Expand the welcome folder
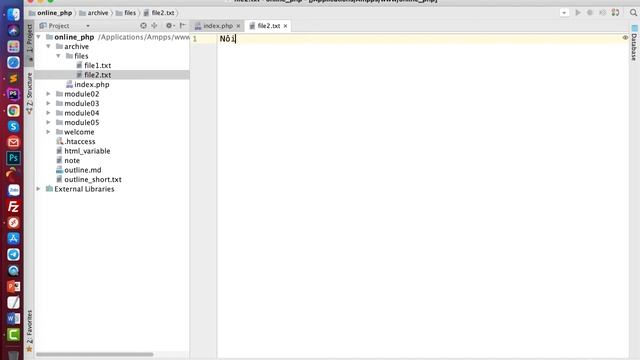 coord(49,132)
